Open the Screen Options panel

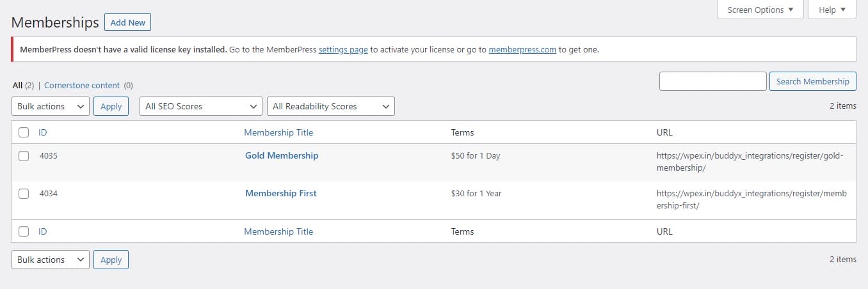[x=760, y=10]
